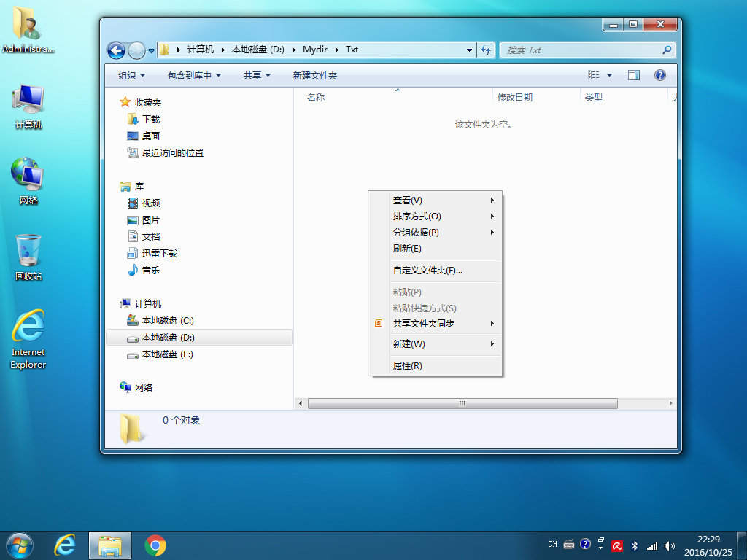Click the File Explorer taskbar icon
Viewport: 747px width, 560px height.
click(110, 545)
